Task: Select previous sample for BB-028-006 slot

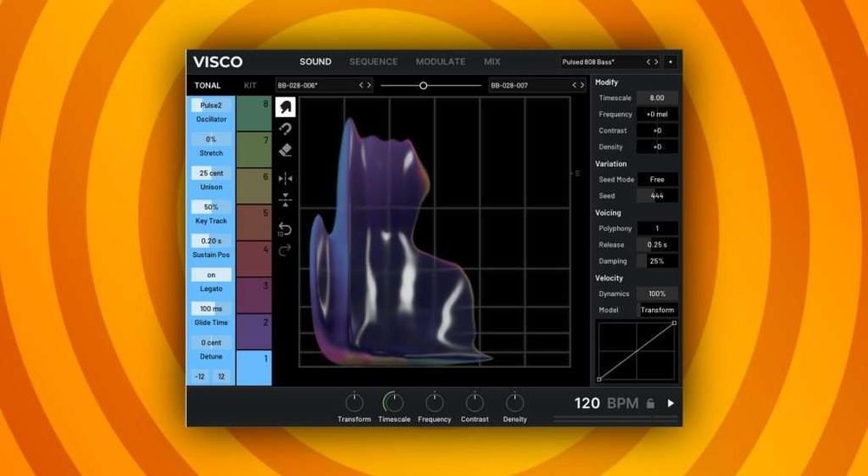Action: click(361, 85)
